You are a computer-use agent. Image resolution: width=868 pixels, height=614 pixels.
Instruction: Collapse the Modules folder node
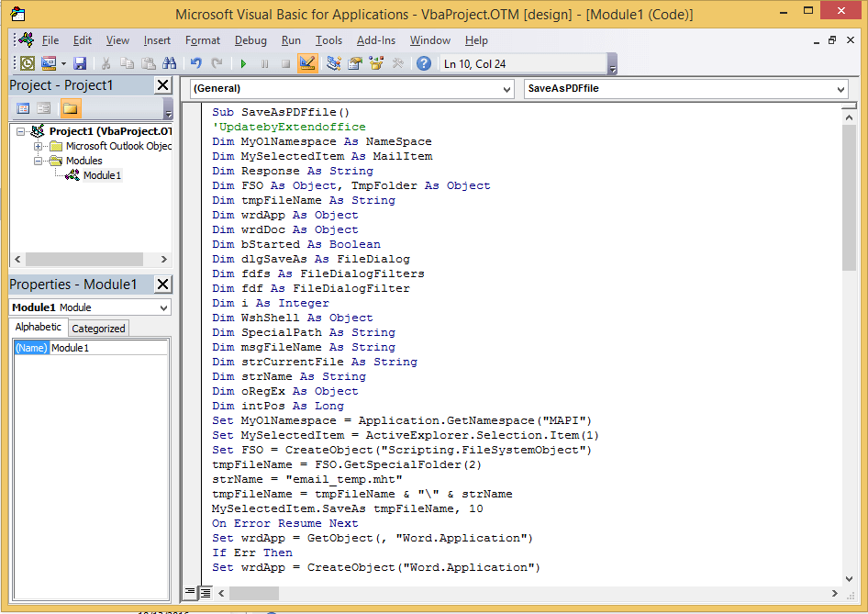(39, 161)
